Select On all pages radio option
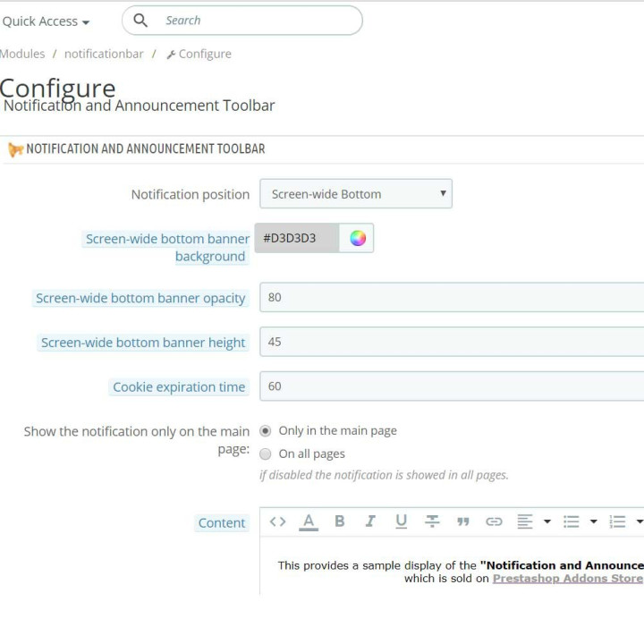Image resolution: width=644 pixels, height=644 pixels. (x=266, y=453)
